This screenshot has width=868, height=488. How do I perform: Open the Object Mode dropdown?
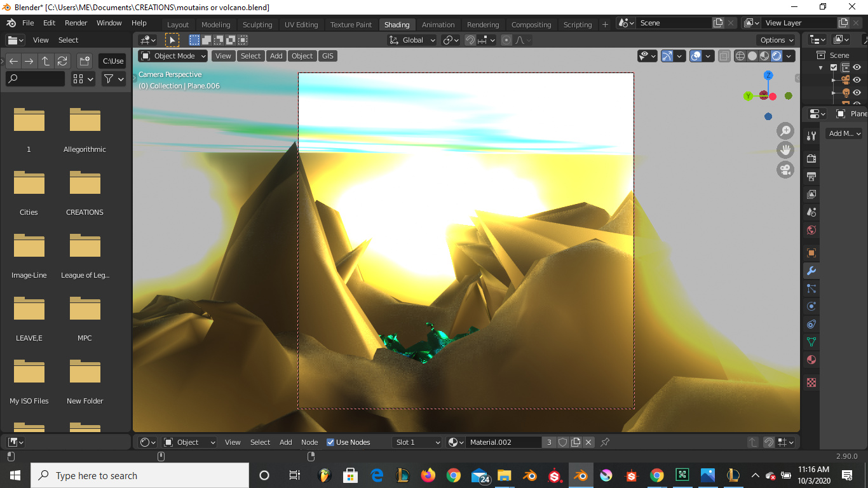point(173,56)
